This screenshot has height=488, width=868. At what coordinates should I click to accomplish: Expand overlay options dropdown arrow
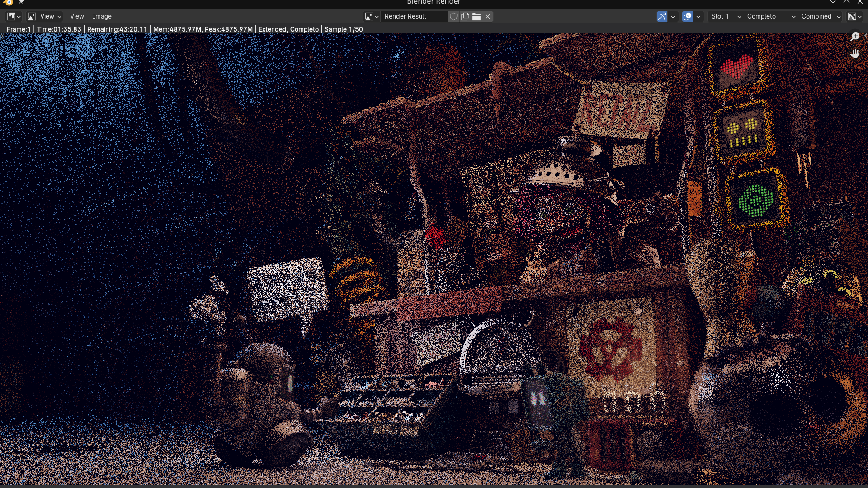click(698, 16)
